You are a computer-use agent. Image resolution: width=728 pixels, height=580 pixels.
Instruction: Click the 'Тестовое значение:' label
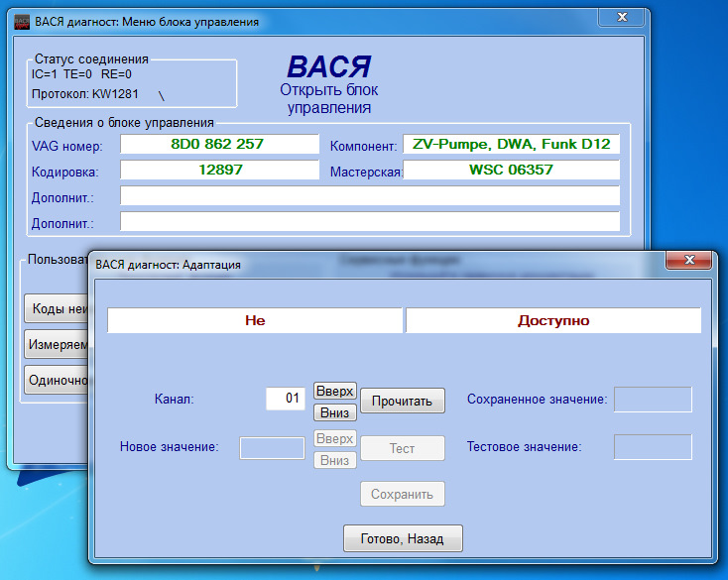click(524, 447)
